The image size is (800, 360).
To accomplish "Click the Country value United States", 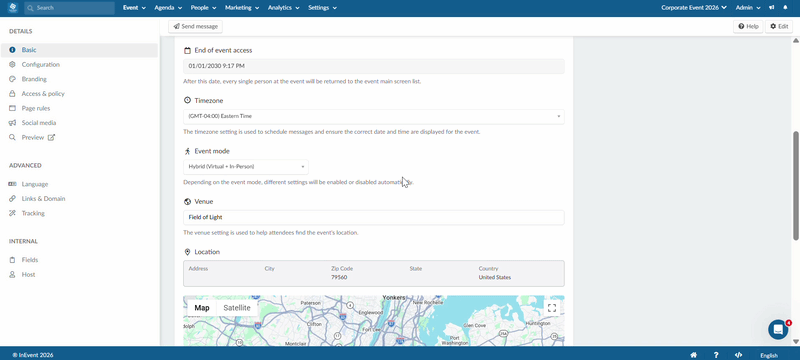I will [x=494, y=277].
